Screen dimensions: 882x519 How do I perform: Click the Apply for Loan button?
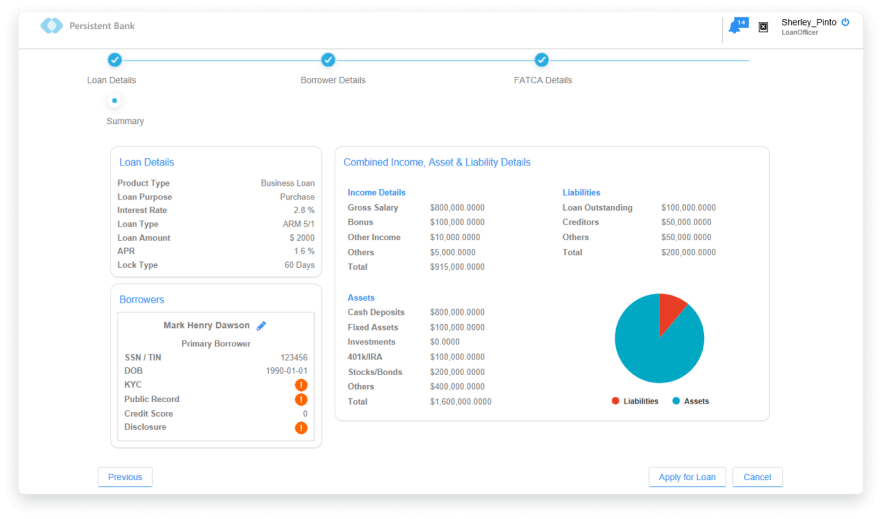686,477
